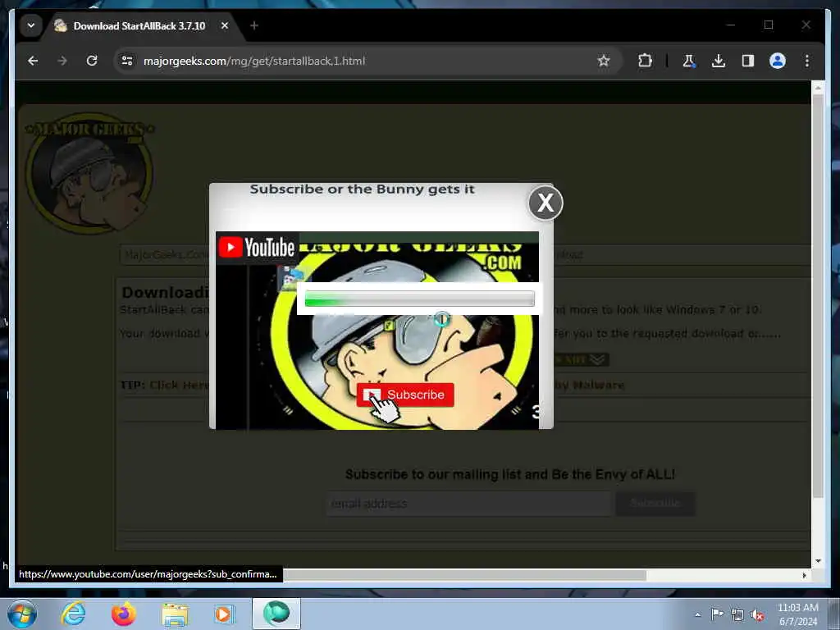
Task: Close the Subscribe popup with the X
Action: (546, 203)
